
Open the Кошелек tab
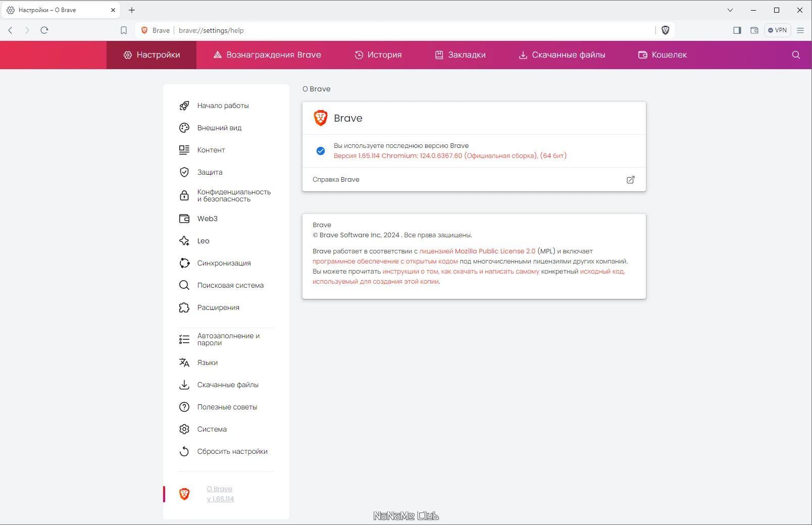(663, 55)
